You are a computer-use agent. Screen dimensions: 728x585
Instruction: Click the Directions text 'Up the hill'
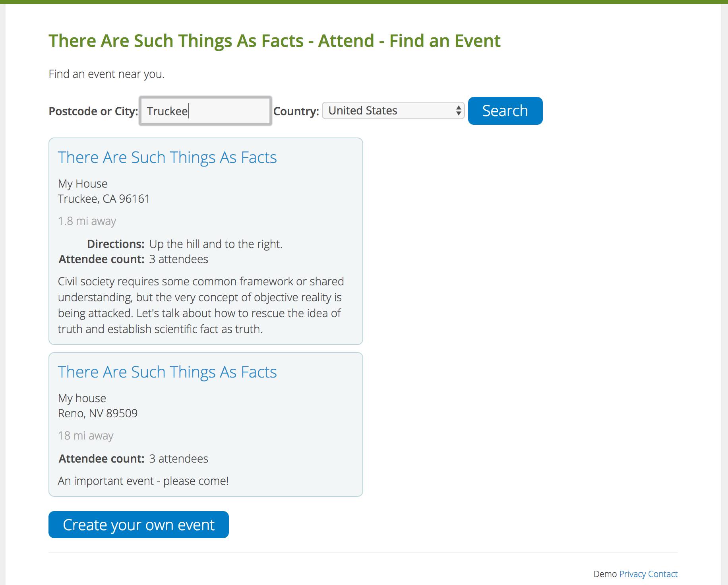pyautogui.click(x=216, y=244)
